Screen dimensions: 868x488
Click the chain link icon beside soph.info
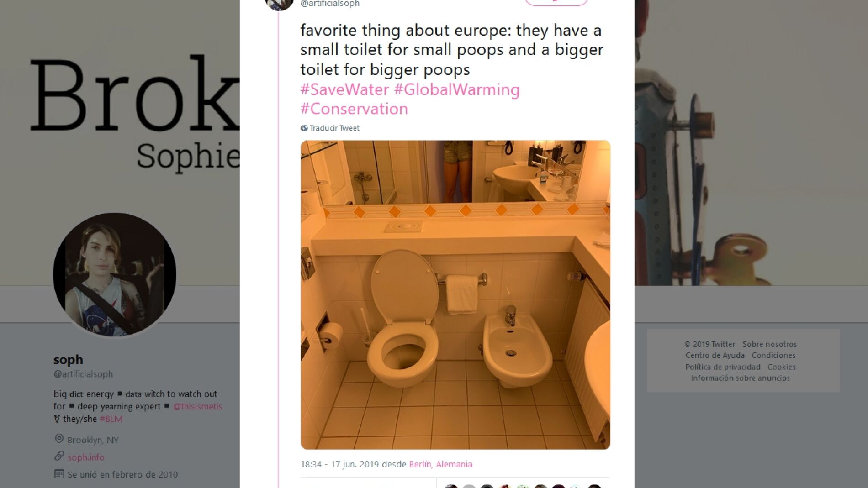coord(59,456)
